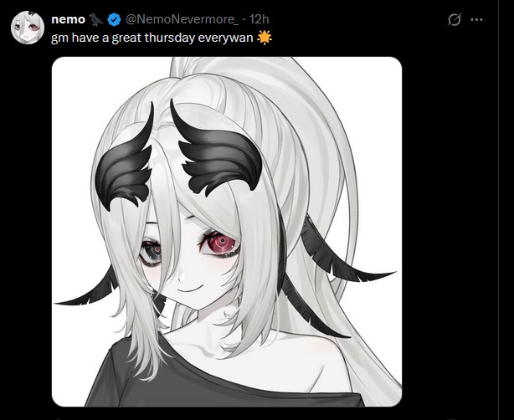514x420 pixels.
Task: Click the Grok explain post icon
Action: pyautogui.click(x=455, y=19)
